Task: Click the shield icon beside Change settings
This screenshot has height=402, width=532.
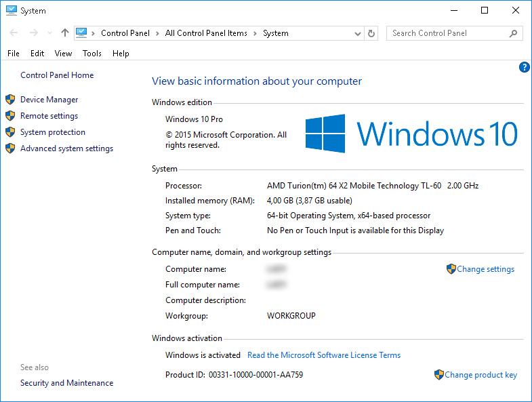Action: click(x=451, y=269)
